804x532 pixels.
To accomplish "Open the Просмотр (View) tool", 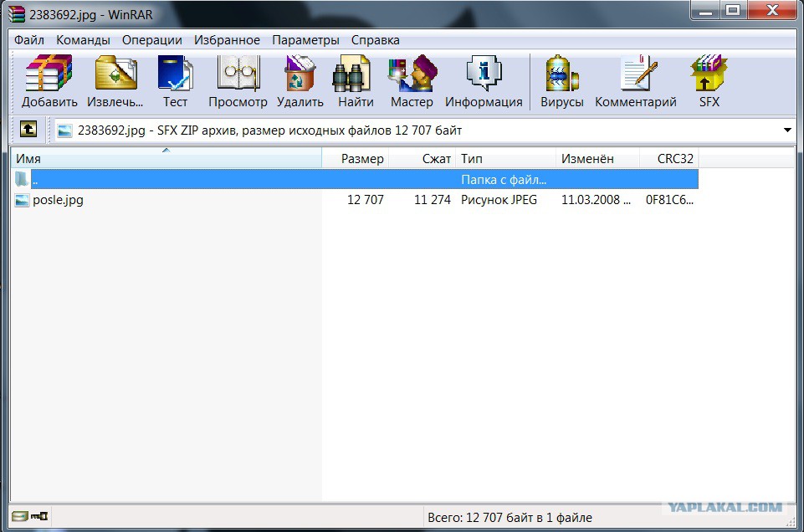I will tap(238, 74).
